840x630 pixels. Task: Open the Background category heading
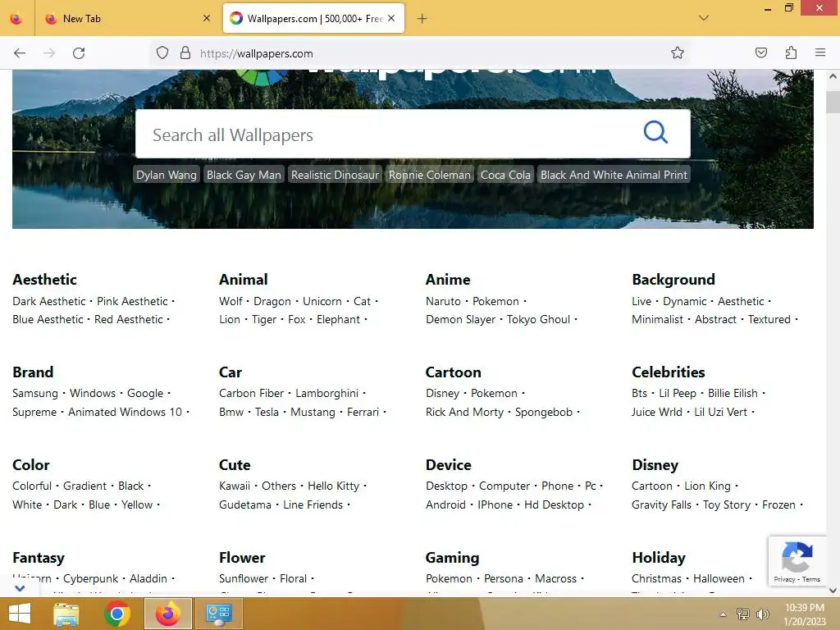(x=673, y=280)
